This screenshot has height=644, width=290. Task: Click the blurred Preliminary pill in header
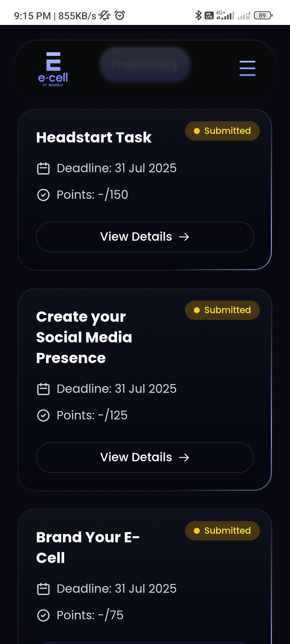point(145,65)
